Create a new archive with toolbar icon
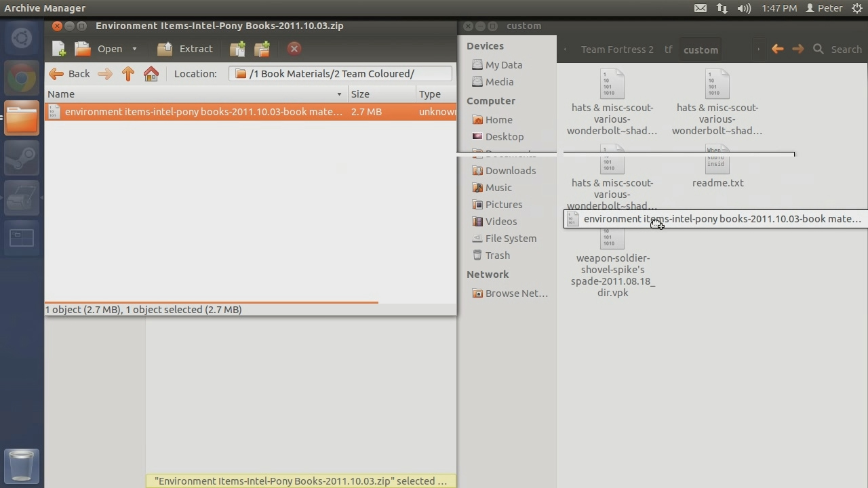 [x=59, y=49]
